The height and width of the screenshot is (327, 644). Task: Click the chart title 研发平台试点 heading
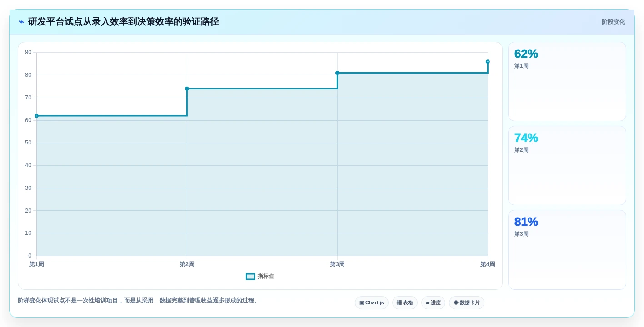pyautogui.click(x=124, y=22)
